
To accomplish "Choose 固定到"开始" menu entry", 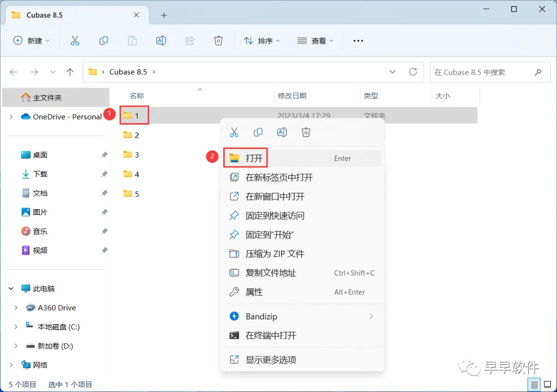I will point(302,235).
